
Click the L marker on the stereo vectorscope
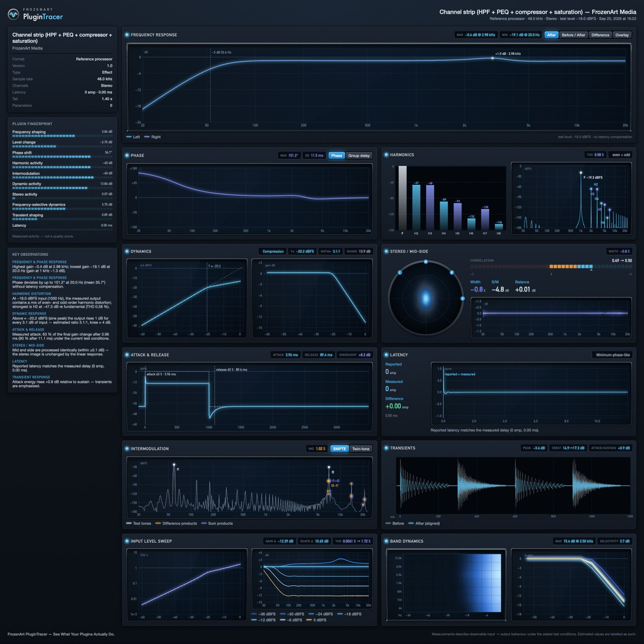pos(400,273)
